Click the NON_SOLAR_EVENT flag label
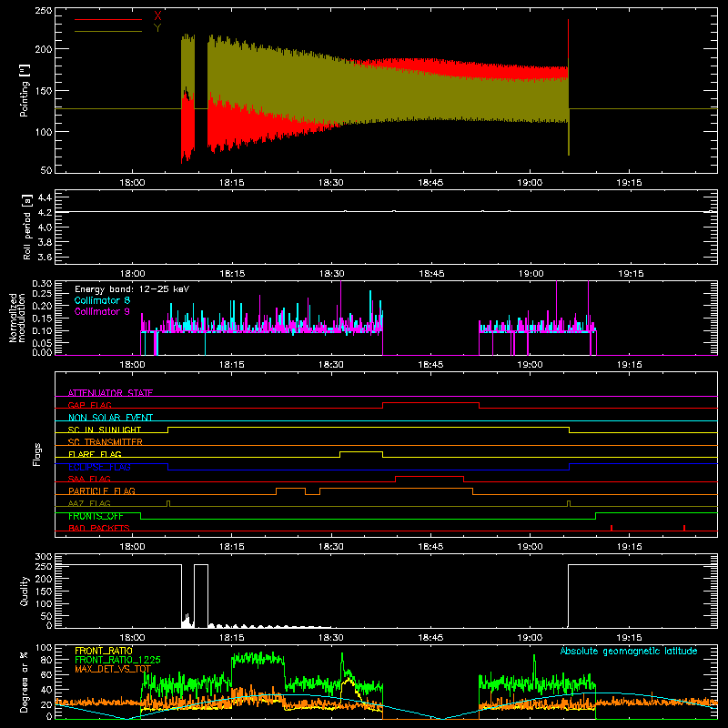The height and width of the screenshot is (728, 728). pyautogui.click(x=110, y=418)
